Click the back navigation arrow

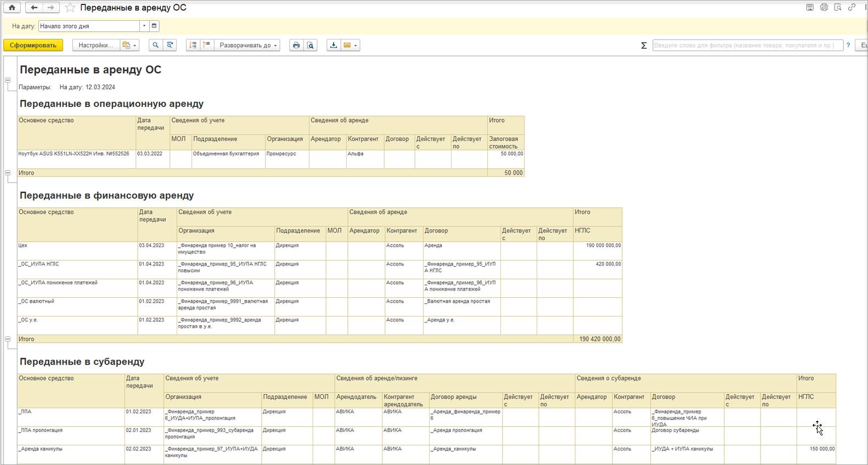click(34, 8)
